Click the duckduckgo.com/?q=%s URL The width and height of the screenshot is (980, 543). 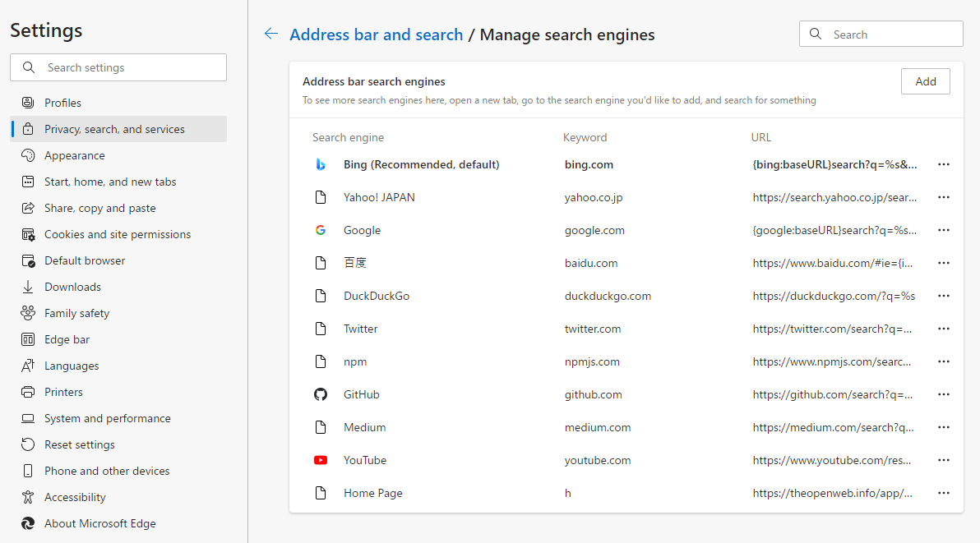click(834, 296)
